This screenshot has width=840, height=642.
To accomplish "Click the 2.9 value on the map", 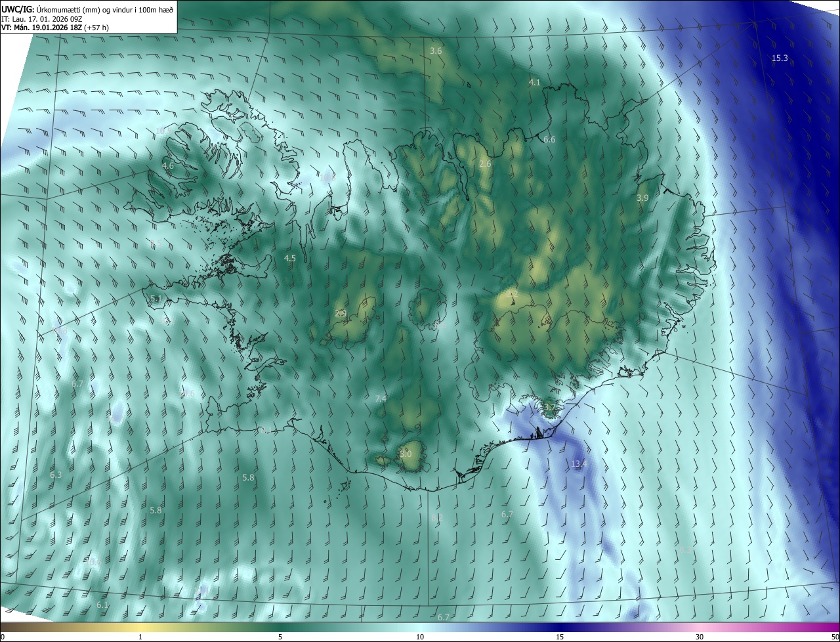I will (x=340, y=314).
